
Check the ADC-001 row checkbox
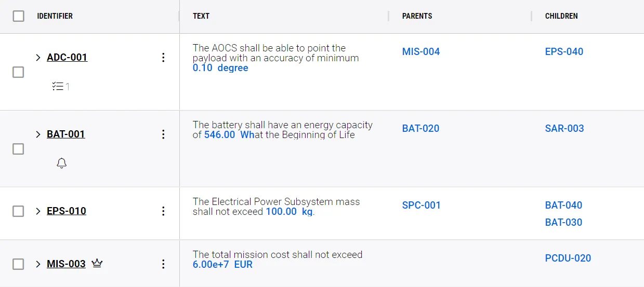18,72
